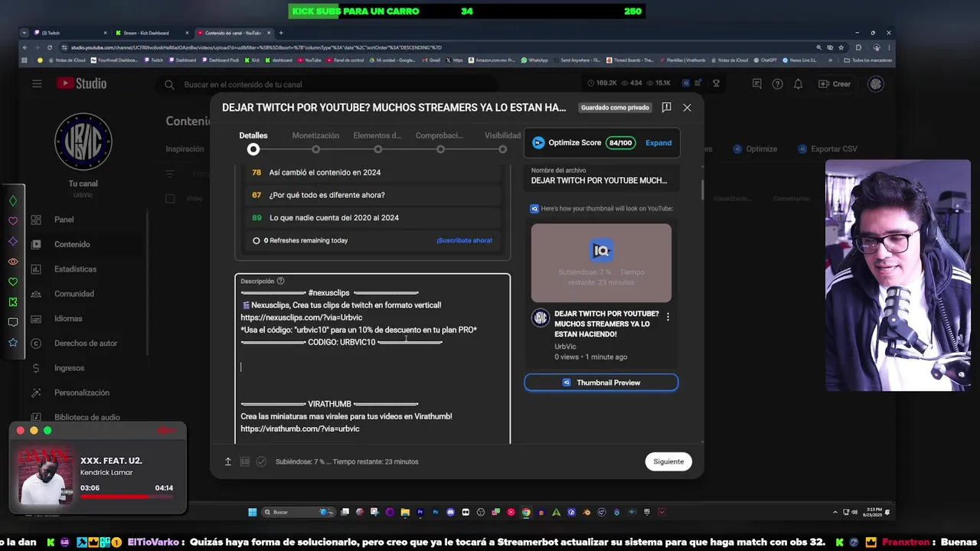980x551 pixels.
Task: Click the upload arrow status icon
Action: pyautogui.click(x=227, y=461)
